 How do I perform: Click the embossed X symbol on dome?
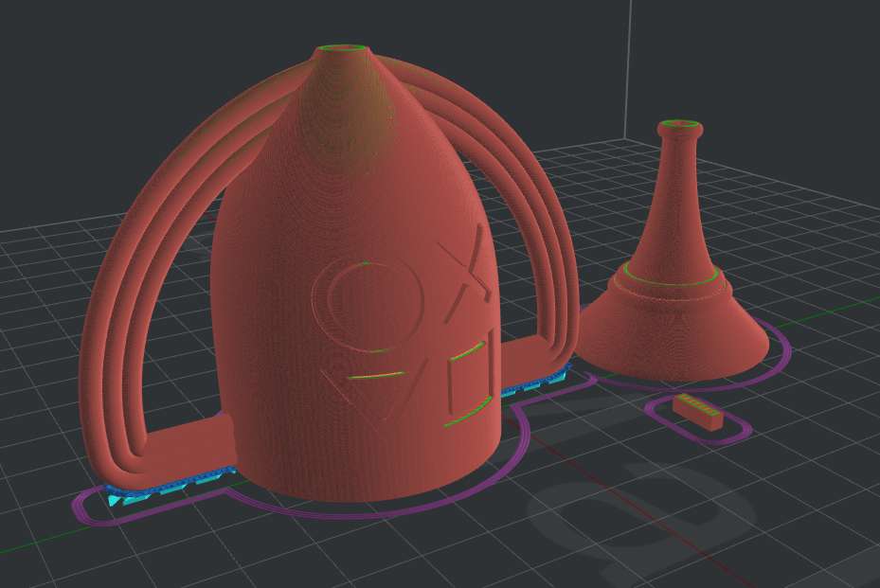466,274
